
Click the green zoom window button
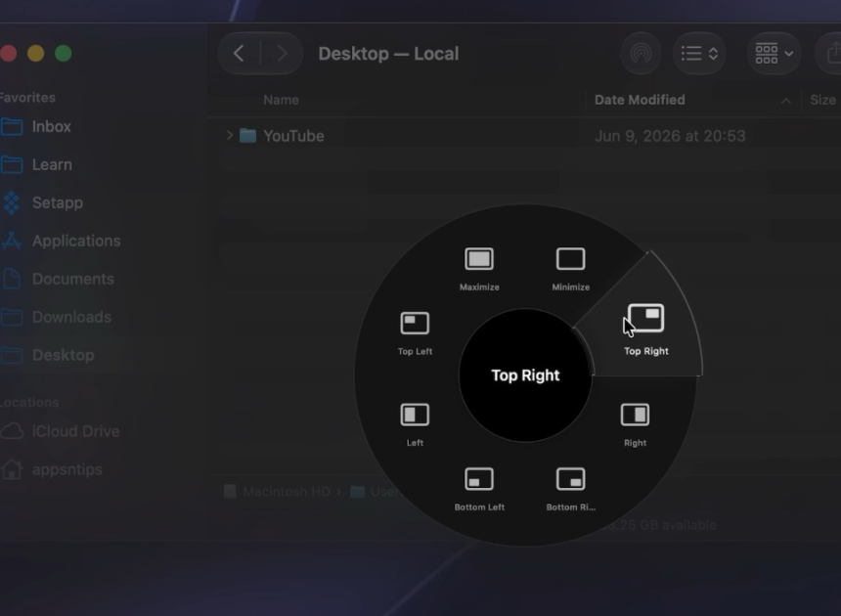click(x=64, y=53)
